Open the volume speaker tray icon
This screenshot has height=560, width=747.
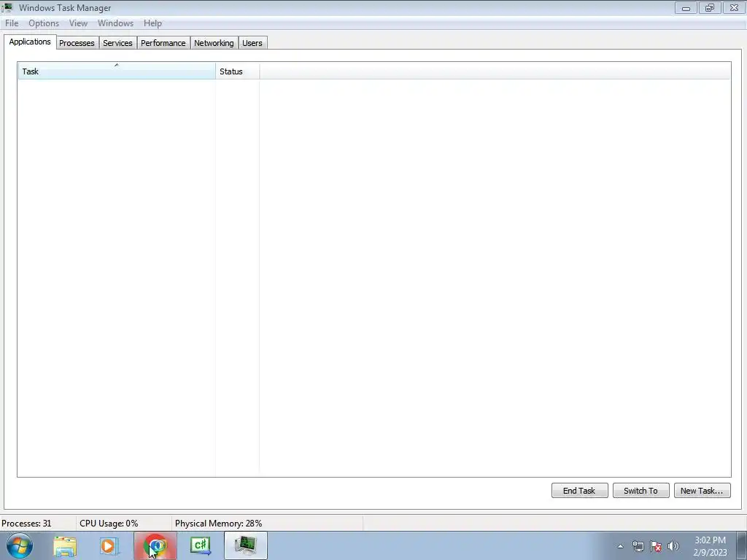(x=673, y=546)
